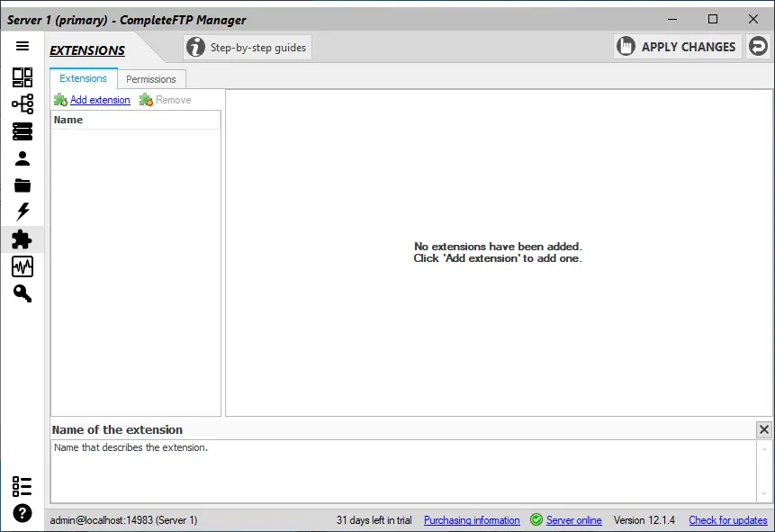This screenshot has height=532, width=775.
Task: Open the Folders sidebar icon
Action: pyautogui.click(x=23, y=185)
